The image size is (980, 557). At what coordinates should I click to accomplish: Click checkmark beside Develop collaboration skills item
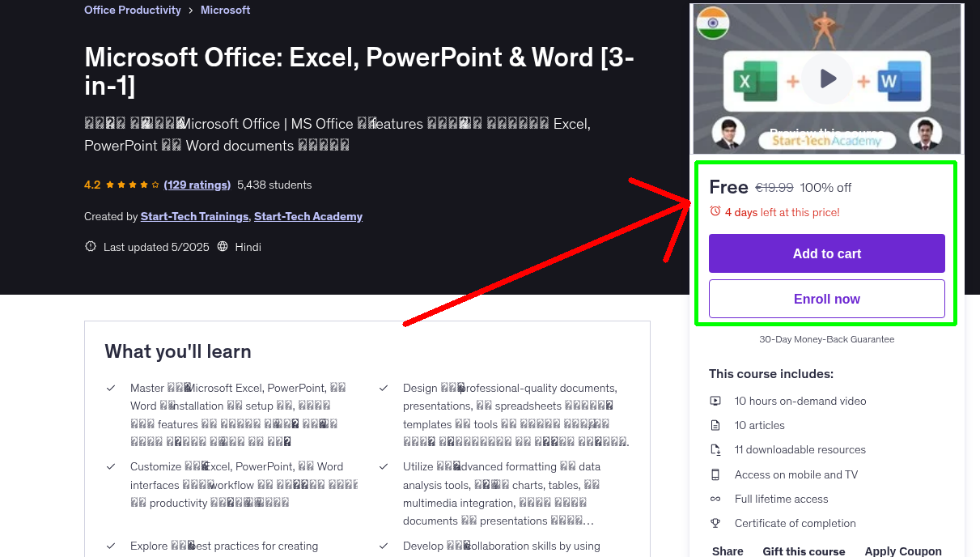pos(384,546)
